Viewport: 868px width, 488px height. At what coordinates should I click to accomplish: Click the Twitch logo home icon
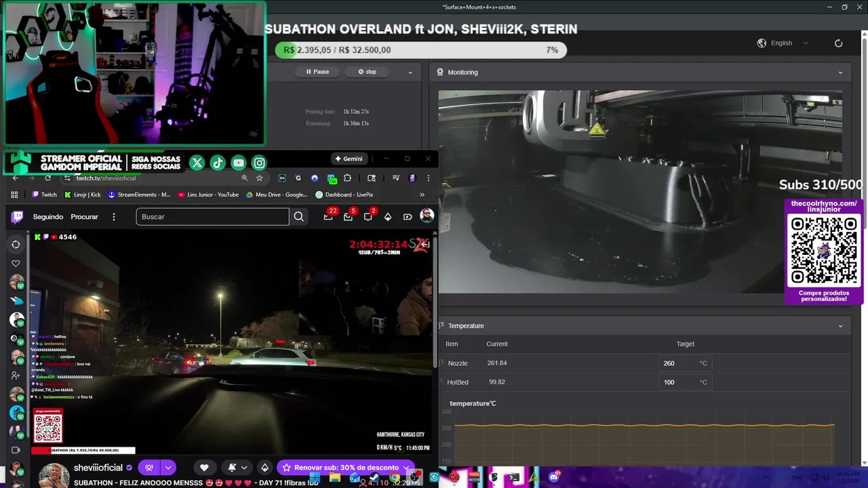click(x=17, y=217)
